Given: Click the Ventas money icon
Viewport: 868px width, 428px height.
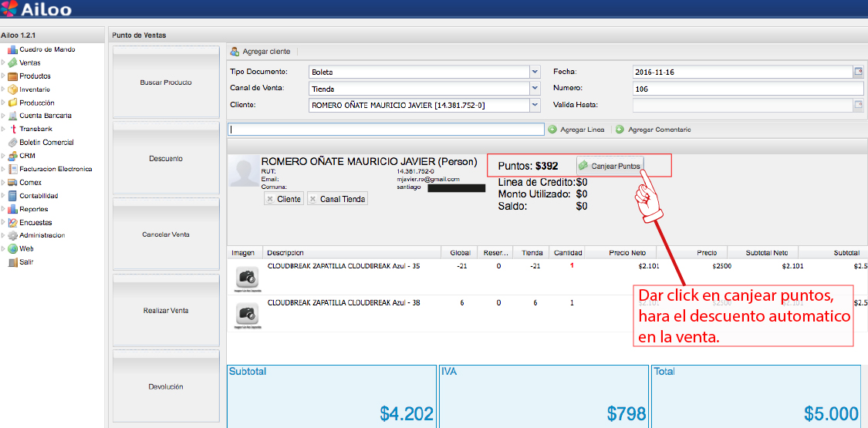Looking at the screenshot, I should pos(12,62).
